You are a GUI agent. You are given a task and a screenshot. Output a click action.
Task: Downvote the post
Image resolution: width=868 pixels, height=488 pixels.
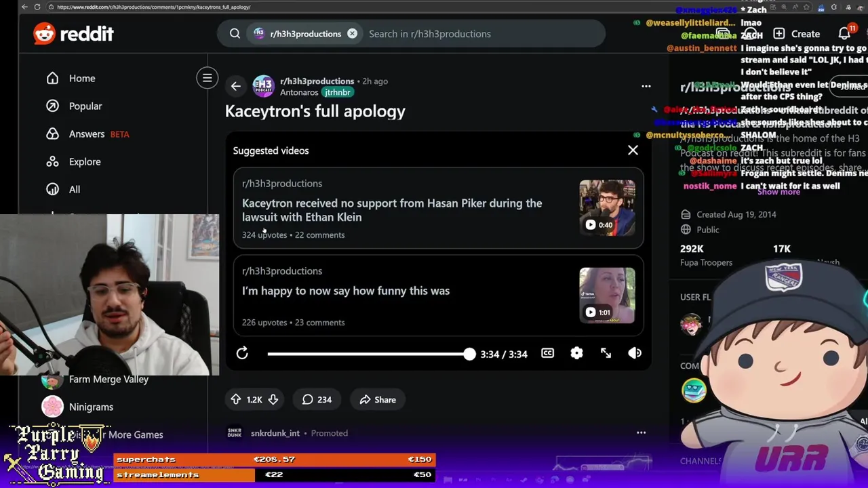pos(273,400)
